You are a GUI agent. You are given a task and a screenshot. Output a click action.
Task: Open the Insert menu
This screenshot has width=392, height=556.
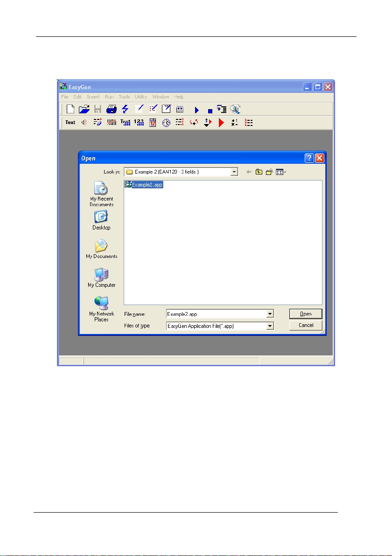tap(93, 97)
